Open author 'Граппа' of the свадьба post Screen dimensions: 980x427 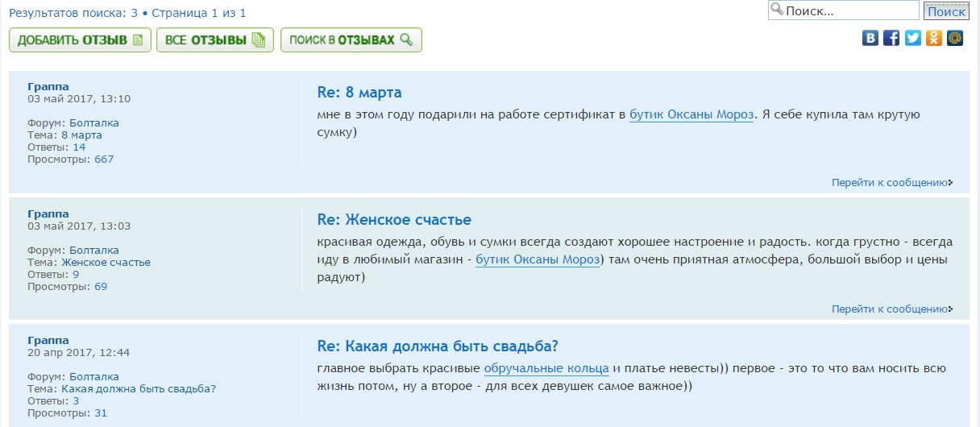(x=48, y=340)
